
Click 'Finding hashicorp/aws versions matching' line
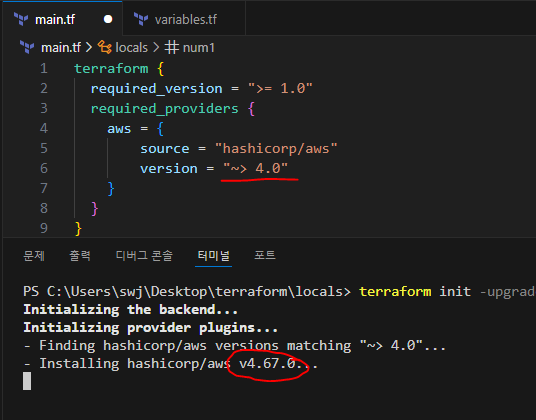tap(234, 346)
